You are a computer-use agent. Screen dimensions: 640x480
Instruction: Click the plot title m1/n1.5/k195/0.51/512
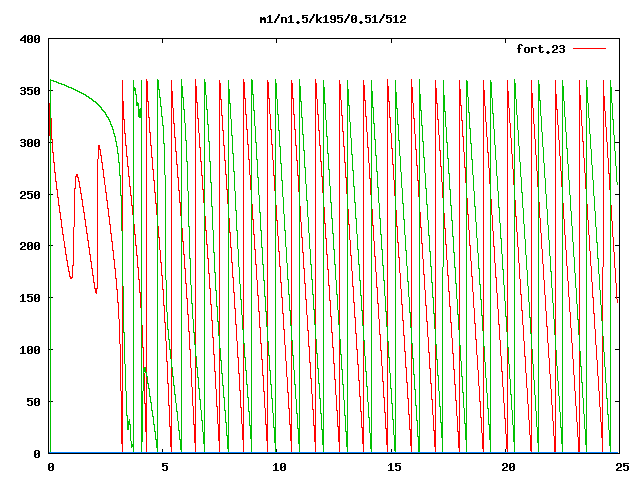(333, 19)
